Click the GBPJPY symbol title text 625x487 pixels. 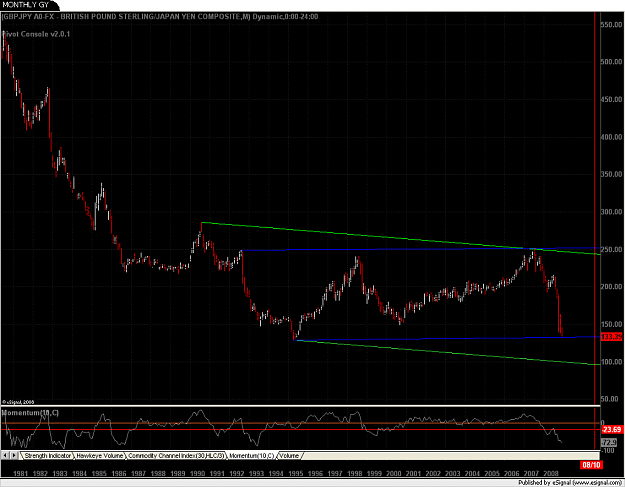click(160, 16)
